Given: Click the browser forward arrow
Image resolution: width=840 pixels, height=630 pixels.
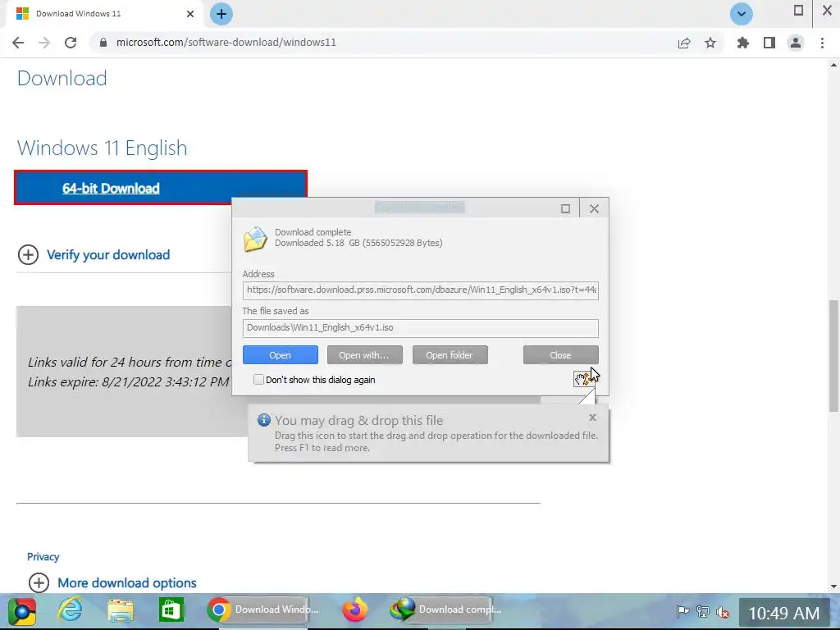Looking at the screenshot, I should click(x=44, y=43).
